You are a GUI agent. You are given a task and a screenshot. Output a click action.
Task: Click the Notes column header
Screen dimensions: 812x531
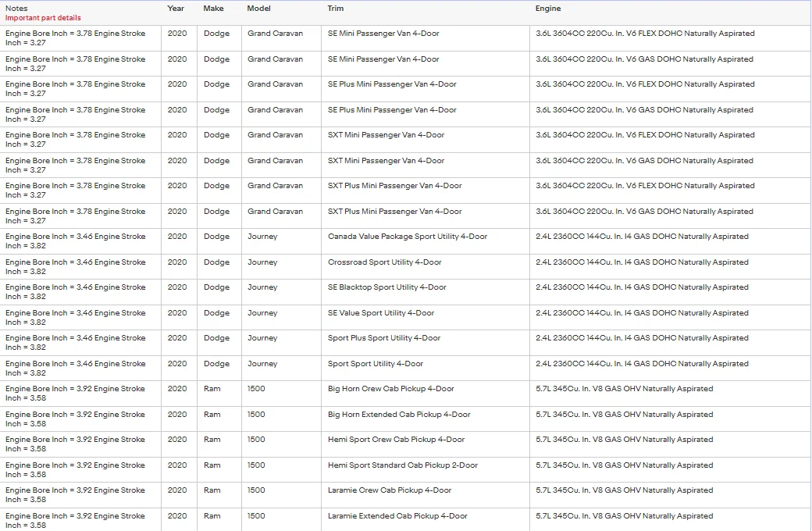[x=16, y=9]
